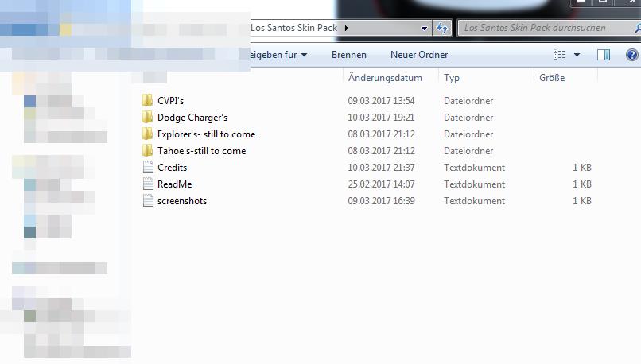The image size is (641, 364).
Task: Click the Dateiordner type in the CVPI's row
Action: [468, 100]
